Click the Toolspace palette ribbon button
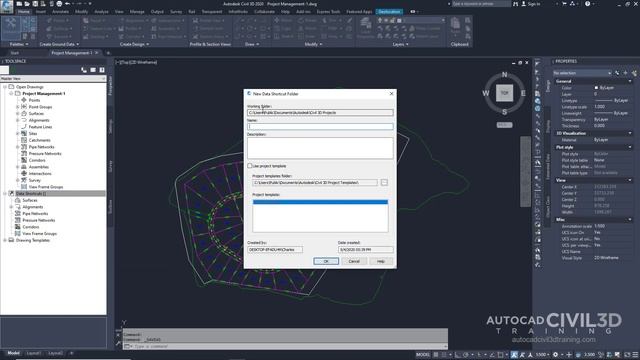Viewport: 640px width, 360px height. click(x=11, y=27)
